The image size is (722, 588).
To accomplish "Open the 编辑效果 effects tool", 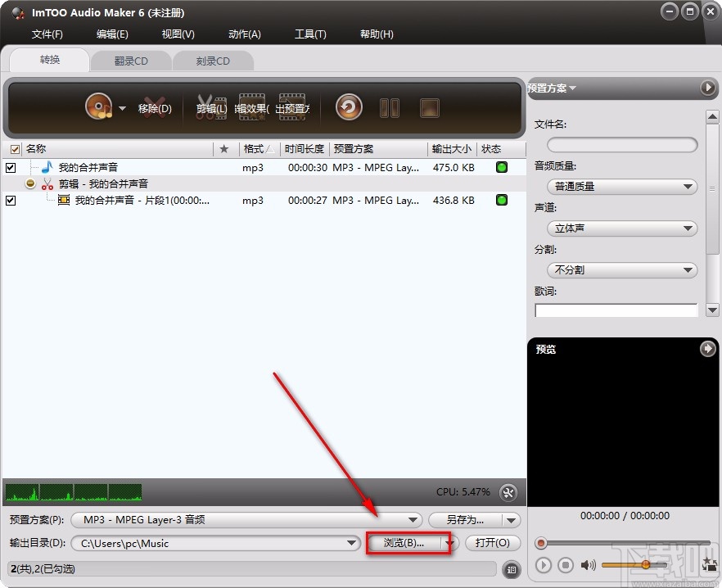I will (251, 106).
